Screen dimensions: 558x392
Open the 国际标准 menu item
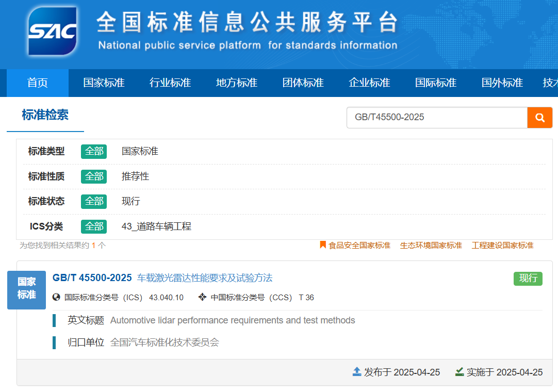(x=435, y=83)
